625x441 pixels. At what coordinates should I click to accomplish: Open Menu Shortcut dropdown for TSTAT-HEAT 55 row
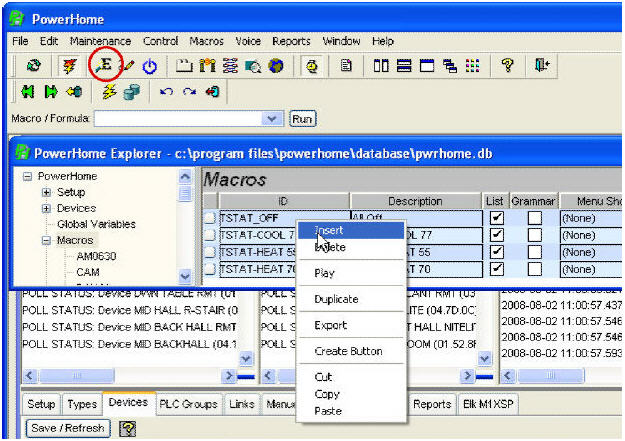[x=591, y=252]
